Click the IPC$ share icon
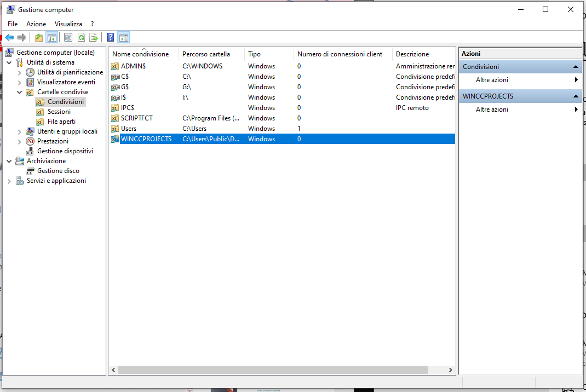 point(115,108)
